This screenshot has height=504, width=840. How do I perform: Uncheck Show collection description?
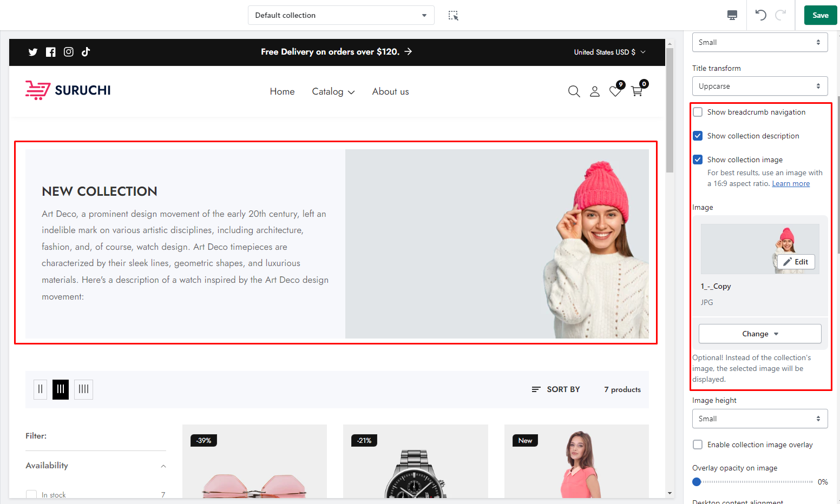[x=698, y=136]
